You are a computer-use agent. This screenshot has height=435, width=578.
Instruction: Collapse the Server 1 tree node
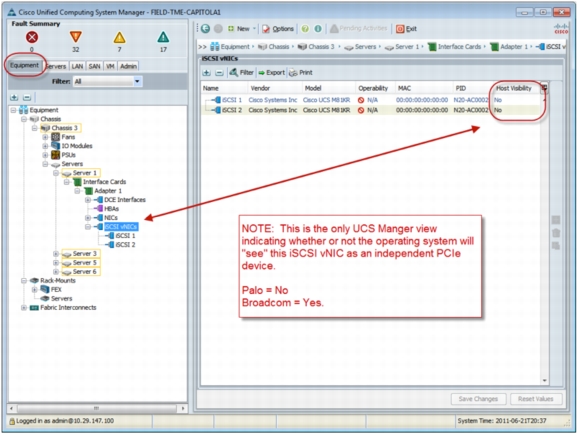(x=56, y=173)
